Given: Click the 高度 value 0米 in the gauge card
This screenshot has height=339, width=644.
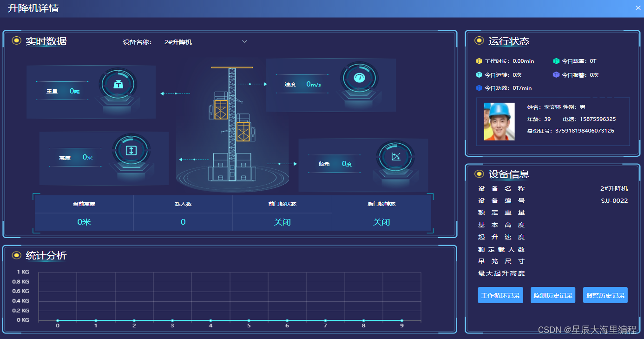Looking at the screenshot, I should point(88,157).
